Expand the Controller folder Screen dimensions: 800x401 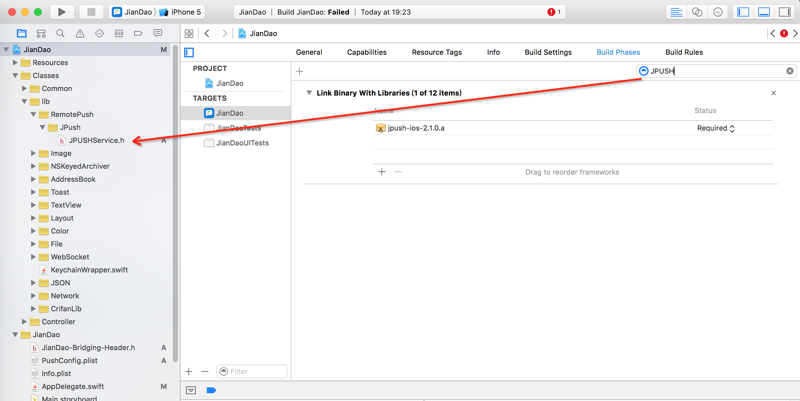pos(24,321)
